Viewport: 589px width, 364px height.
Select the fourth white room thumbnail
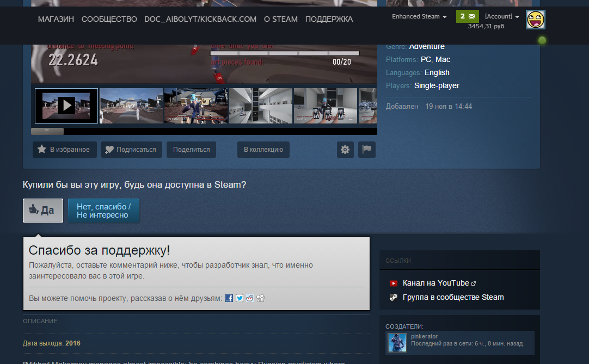click(261, 106)
